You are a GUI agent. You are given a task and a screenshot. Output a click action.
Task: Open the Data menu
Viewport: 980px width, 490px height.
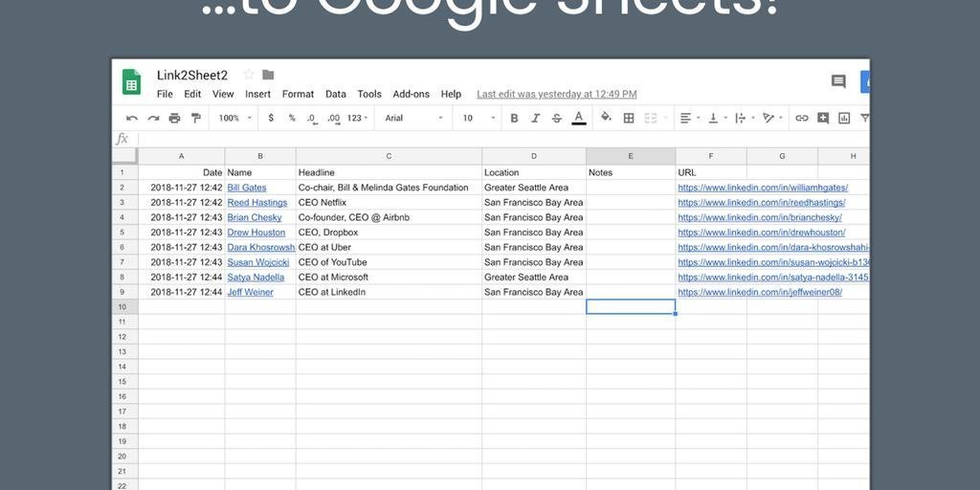click(336, 95)
